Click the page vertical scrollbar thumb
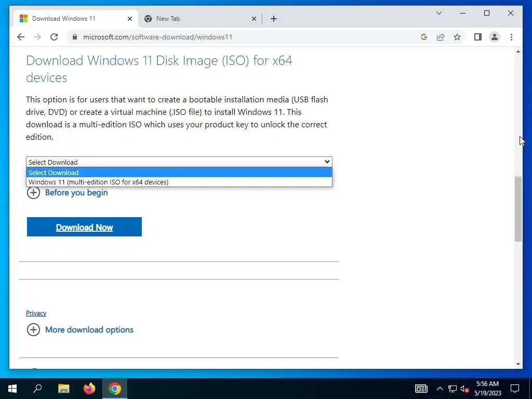The height and width of the screenshot is (399, 532). pyautogui.click(x=518, y=209)
